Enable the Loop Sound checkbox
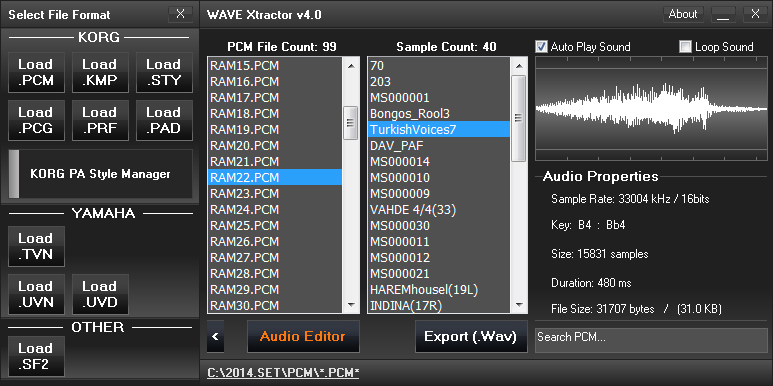Screen dimensions: 773x386 click(685, 47)
